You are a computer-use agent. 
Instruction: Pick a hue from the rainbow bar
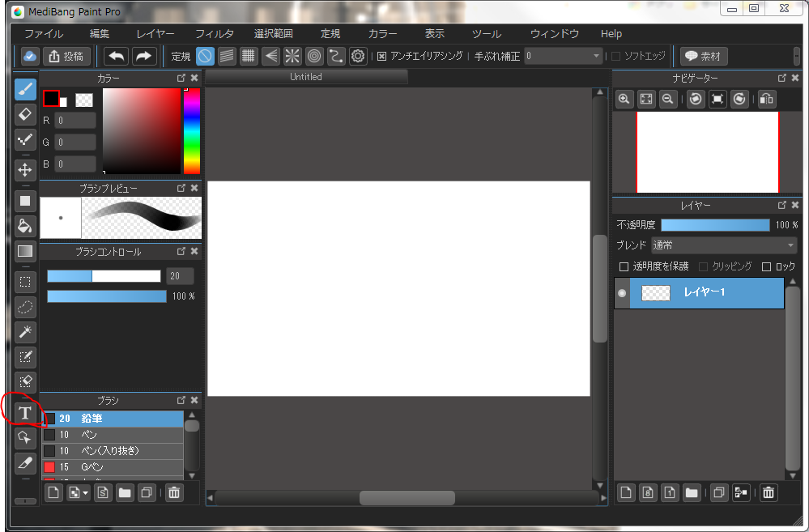[x=192, y=131]
